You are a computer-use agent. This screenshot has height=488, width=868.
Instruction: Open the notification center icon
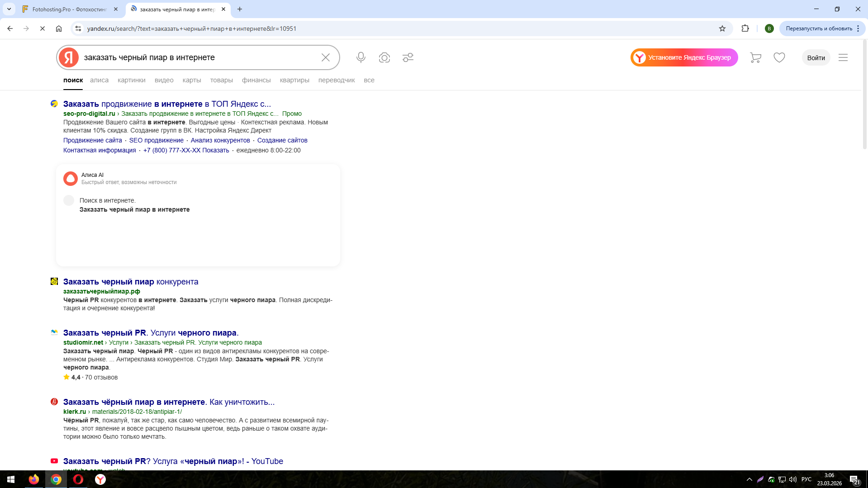click(855, 479)
